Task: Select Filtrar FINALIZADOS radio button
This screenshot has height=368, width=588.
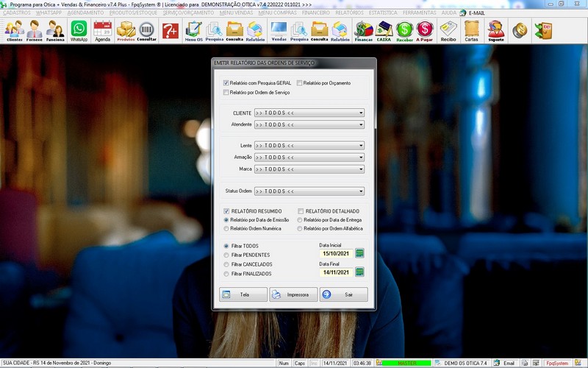Action: click(x=226, y=274)
